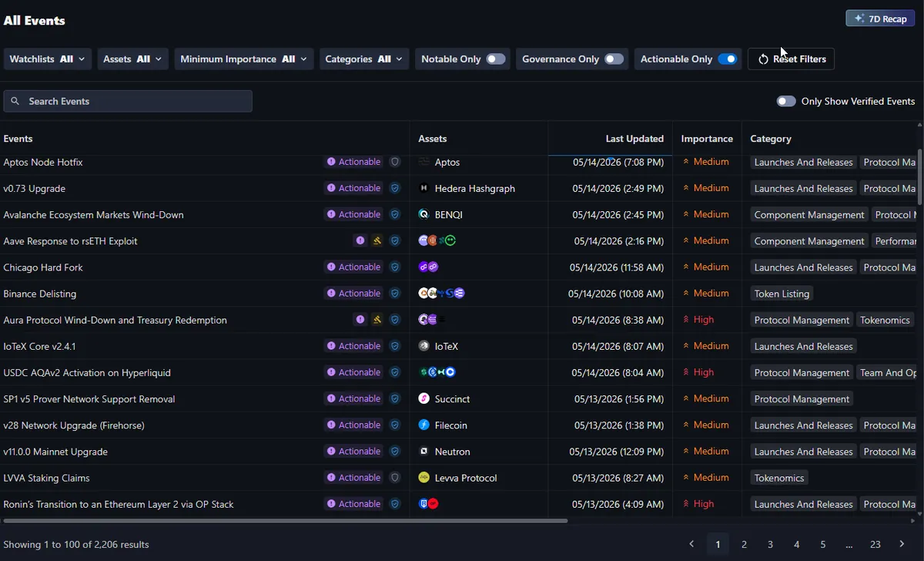Click the verified shield in Binance Delisting row
Viewport: 924px width, 561px height.
click(x=395, y=294)
